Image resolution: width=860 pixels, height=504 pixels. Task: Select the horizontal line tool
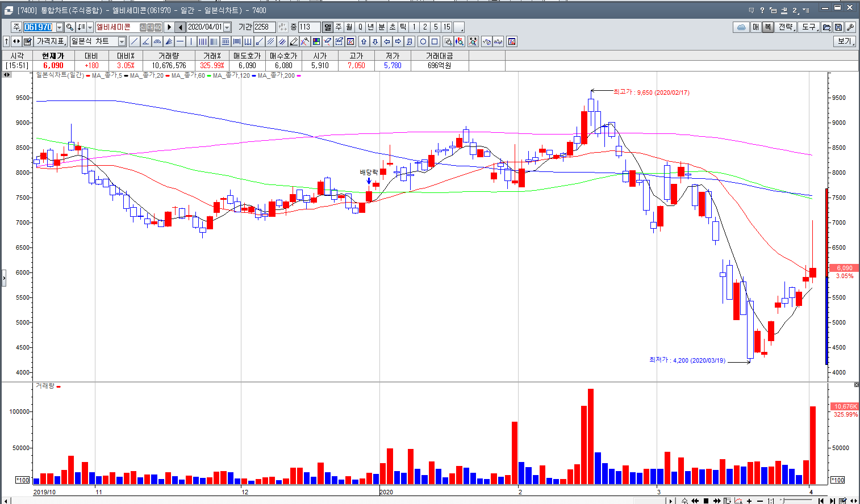(180, 41)
